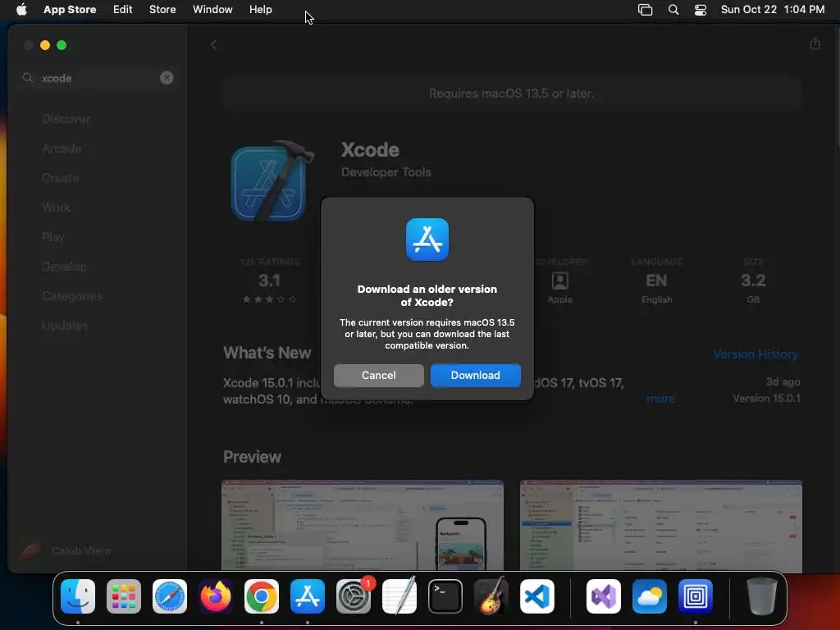Open Control Center in menu bar
Viewport: 840px width, 630px height.
[701, 10]
